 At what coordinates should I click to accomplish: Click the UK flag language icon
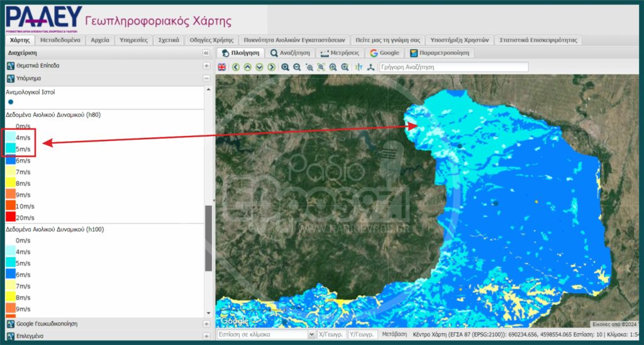(x=222, y=67)
